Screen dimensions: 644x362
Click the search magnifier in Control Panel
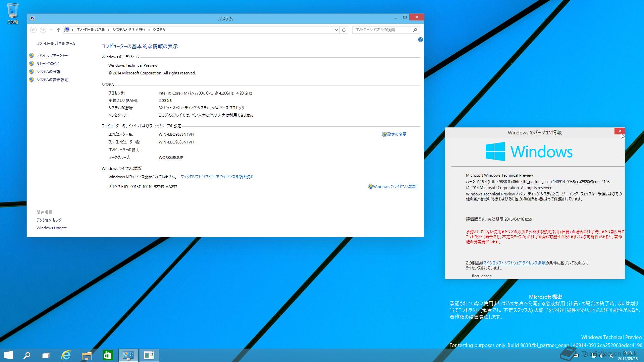[415, 30]
